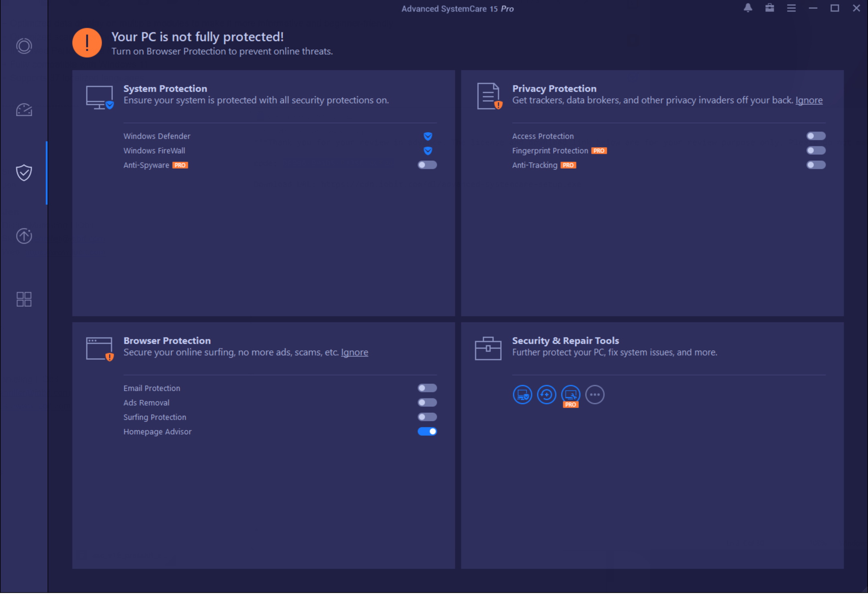Click first Security & Repair tool icon
This screenshot has width=868, height=597.
click(522, 394)
